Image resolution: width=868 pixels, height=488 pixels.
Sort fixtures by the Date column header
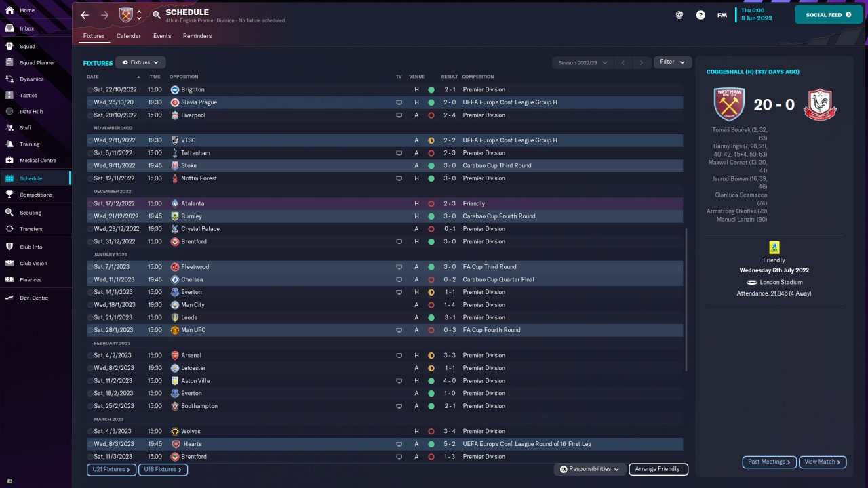[x=92, y=77]
